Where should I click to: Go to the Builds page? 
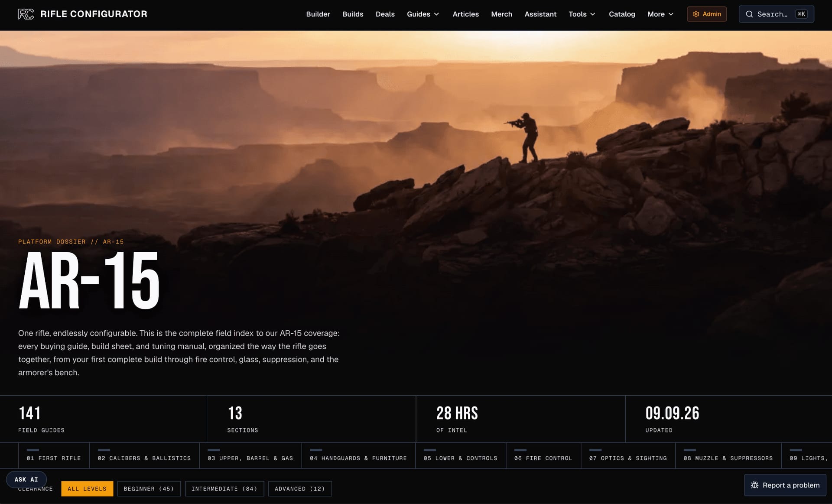[353, 14]
